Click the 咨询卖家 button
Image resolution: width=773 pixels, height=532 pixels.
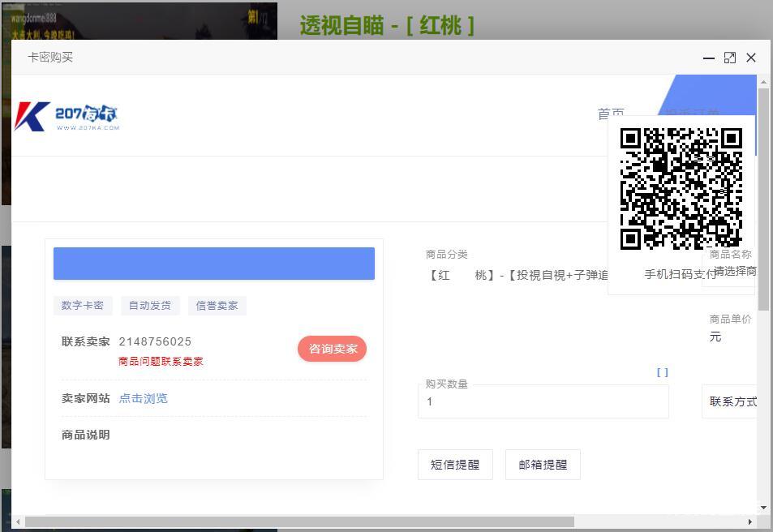(x=333, y=349)
